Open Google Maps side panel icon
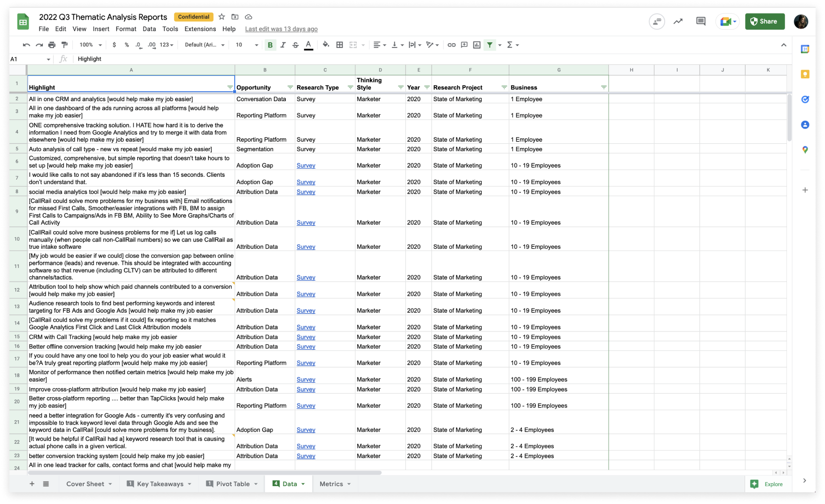Image resolution: width=825 pixels, height=504 pixels. [805, 150]
